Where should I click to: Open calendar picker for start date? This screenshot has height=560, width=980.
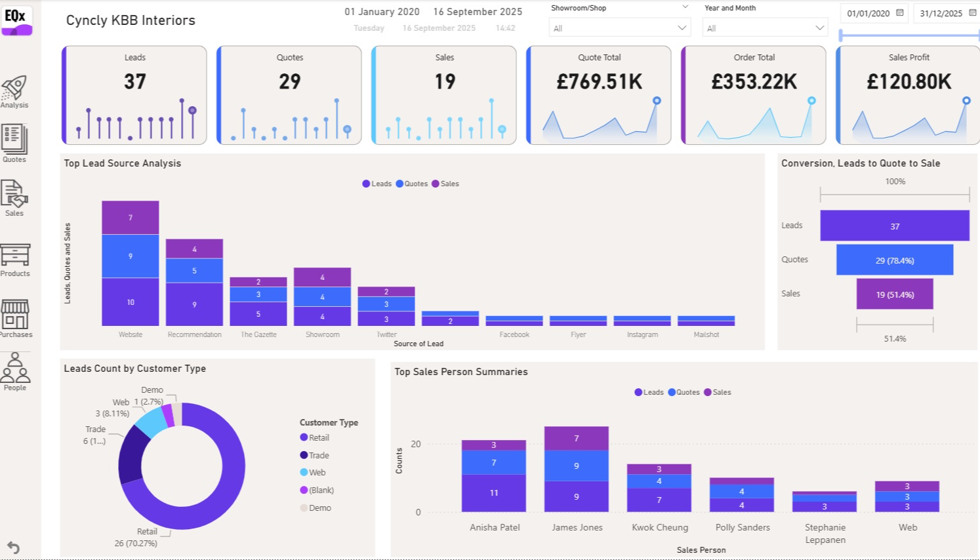click(x=900, y=13)
